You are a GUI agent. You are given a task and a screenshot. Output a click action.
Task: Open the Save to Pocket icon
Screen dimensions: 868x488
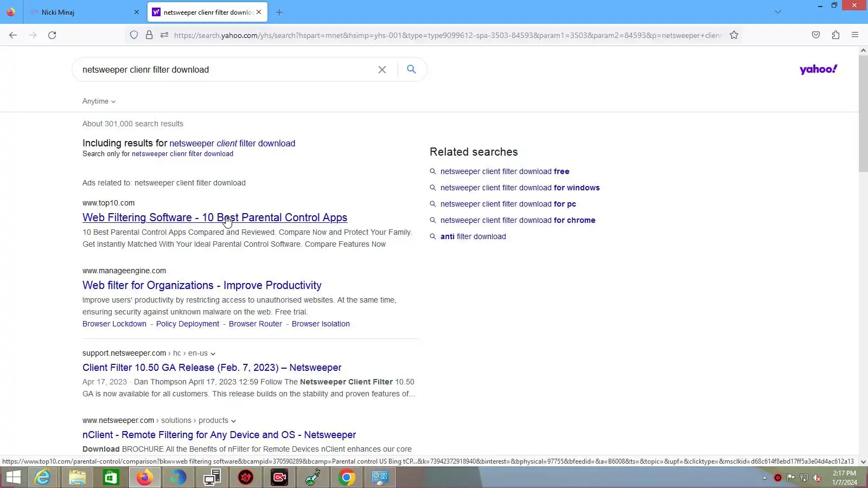click(x=816, y=35)
